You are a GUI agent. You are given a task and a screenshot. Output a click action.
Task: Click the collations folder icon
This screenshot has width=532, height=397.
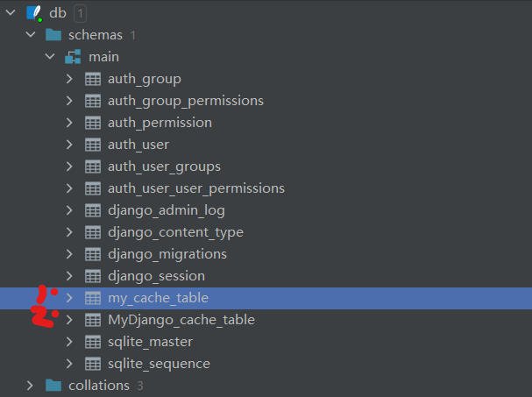(x=53, y=386)
